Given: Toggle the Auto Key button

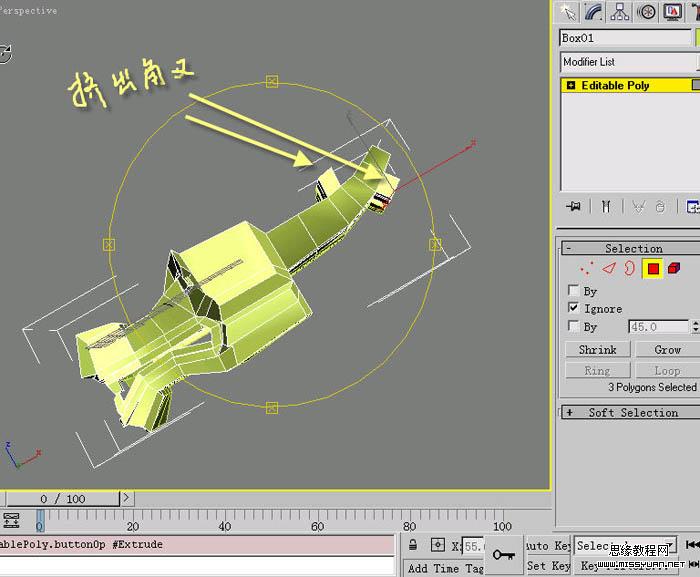Looking at the screenshot, I should point(547,545).
